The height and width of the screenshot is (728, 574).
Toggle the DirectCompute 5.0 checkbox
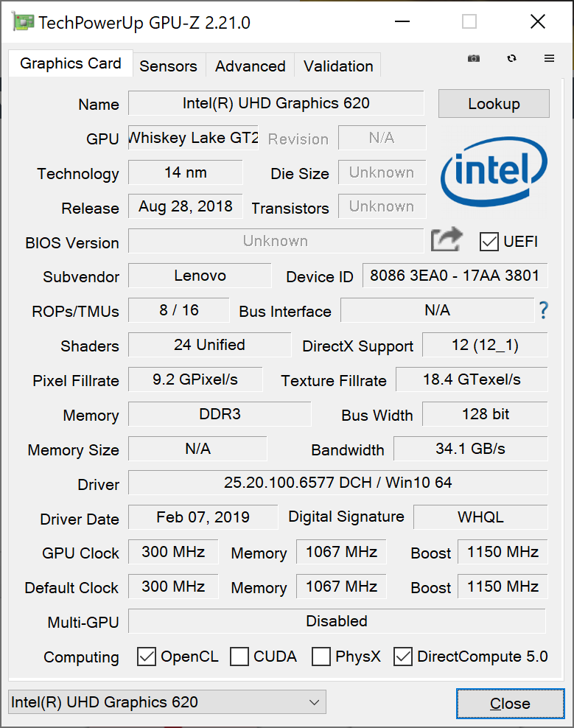coord(403,657)
